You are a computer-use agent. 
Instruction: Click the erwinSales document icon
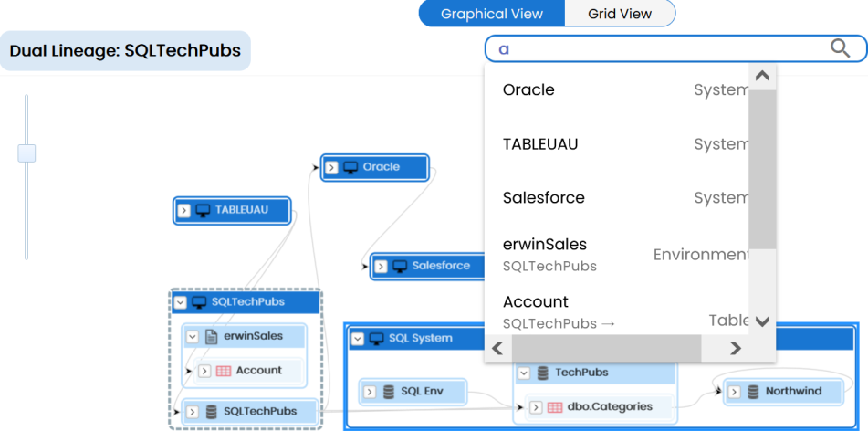(x=211, y=336)
